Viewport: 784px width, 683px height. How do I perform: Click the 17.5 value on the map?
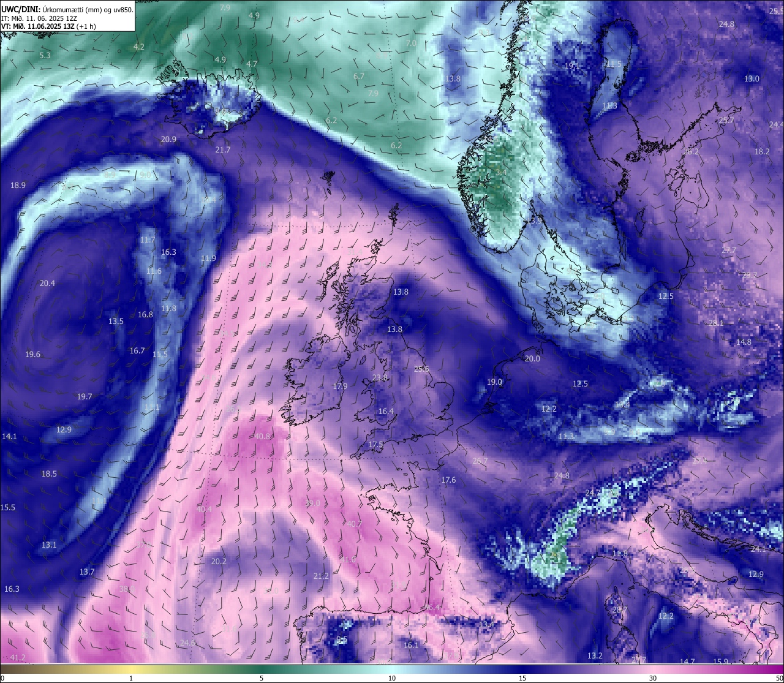coord(375,444)
